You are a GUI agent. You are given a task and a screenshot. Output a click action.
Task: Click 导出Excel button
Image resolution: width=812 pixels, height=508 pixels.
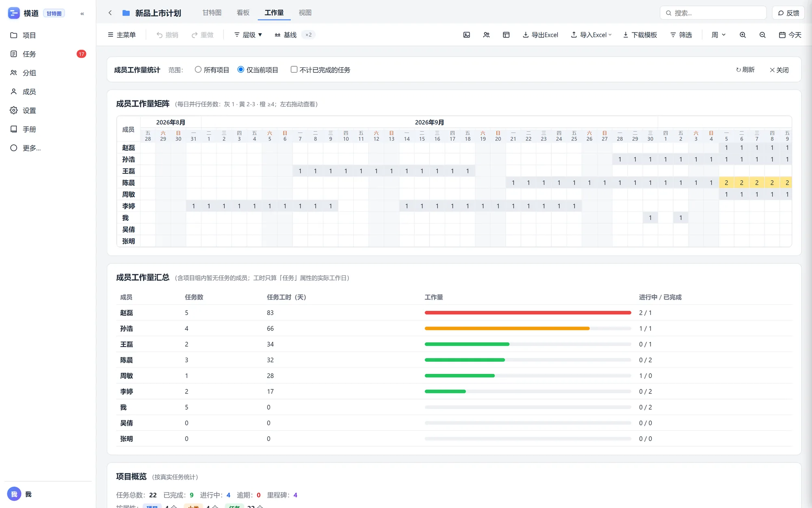tap(540, 35)
